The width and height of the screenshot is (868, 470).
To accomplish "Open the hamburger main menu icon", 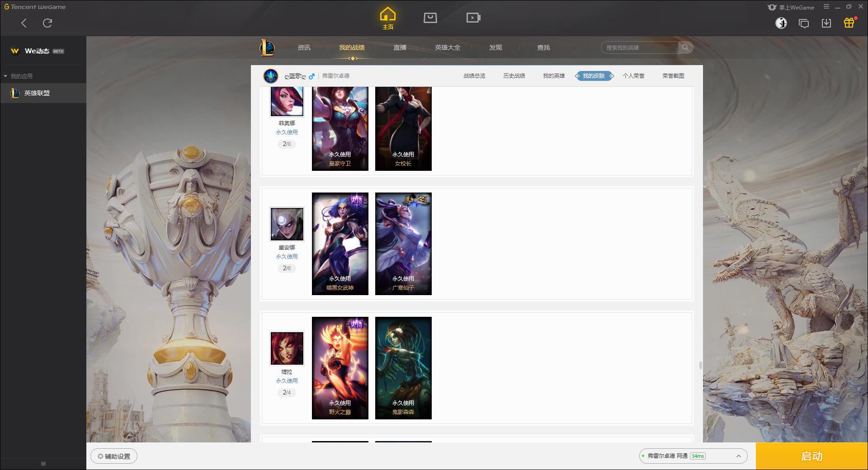I will (x=826, y=7).
